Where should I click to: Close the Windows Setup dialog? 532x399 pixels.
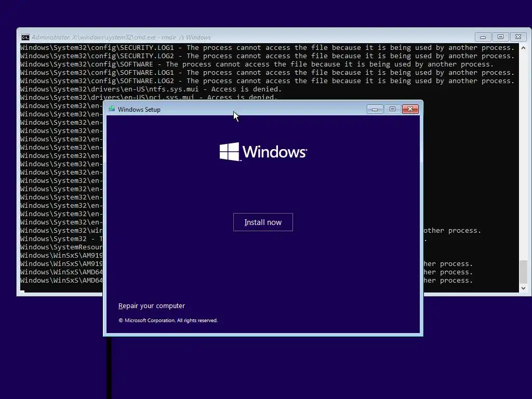pyautogui.click(x=410, y=109)
